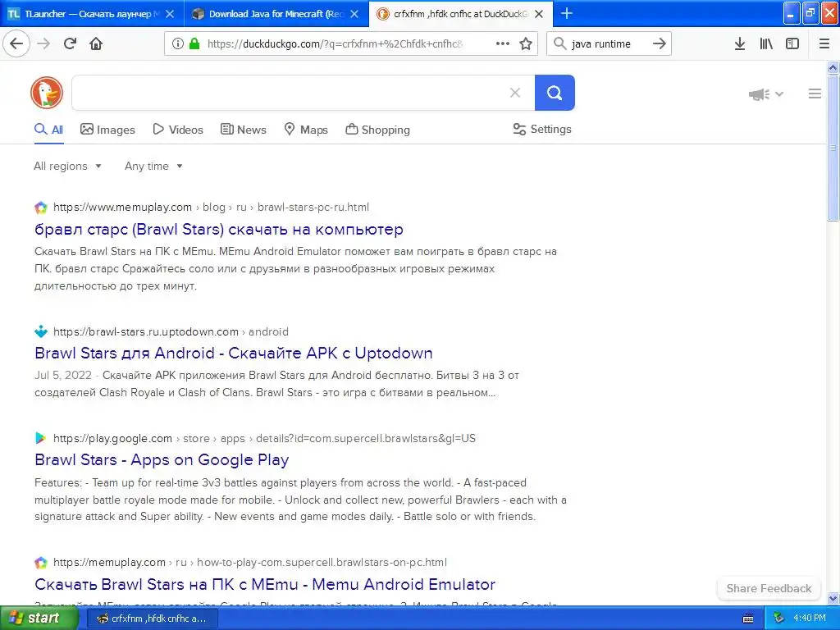Click the magnifier in the Firefox search box

[559, 43]
